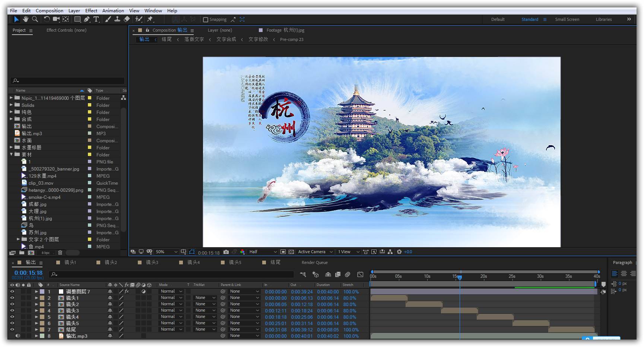Select the Pen tool in toolbar
This screenshot has height=347, width=644.
click(87, 19)
